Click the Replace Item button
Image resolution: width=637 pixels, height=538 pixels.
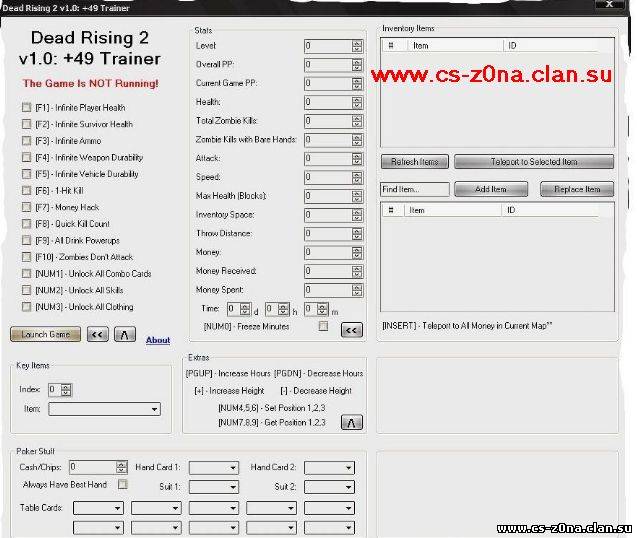(x=577, y=189)
